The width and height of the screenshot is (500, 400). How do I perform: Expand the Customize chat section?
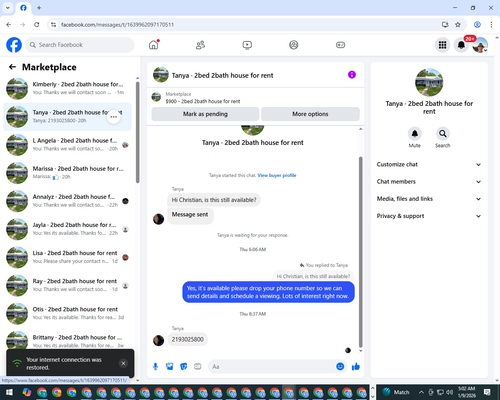tap(429, 164)
